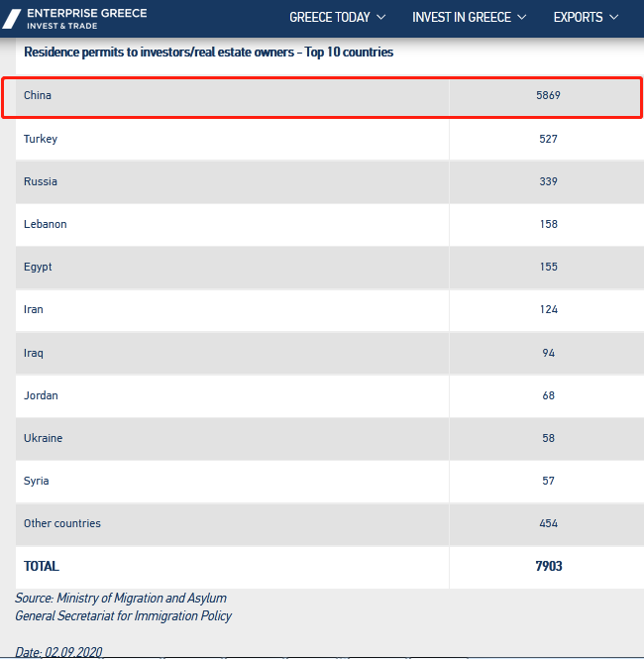Click the Enterprise Greece Invest & Trade text
Image resolution: width=644 pixels, height=659 pixels.
[86, 19]
